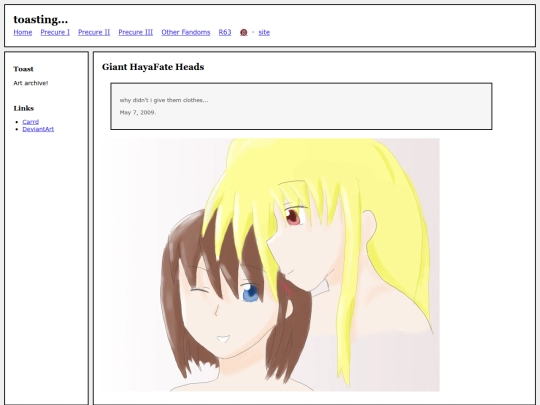This screenshot has width=540, height=405.
Task: Click the Giant HayaFate Heads heading
Action: coord(153,67)
